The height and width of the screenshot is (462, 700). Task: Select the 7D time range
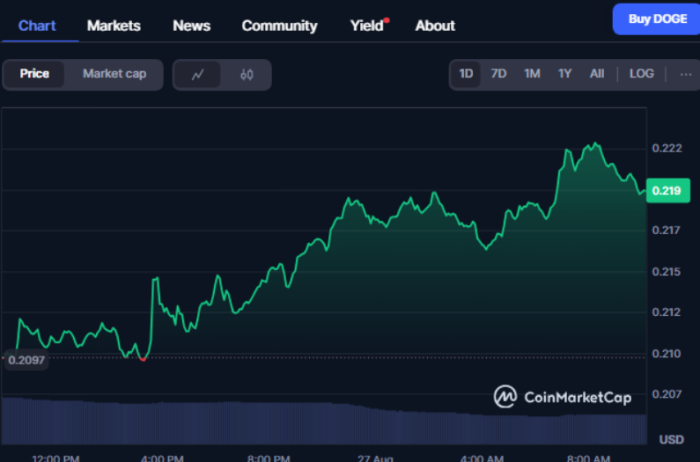pyautogui.click(x=499, y=74)
